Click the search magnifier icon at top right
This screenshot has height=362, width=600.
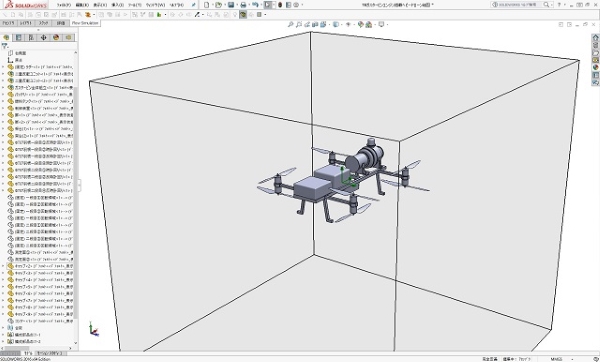tap(546, 5)
